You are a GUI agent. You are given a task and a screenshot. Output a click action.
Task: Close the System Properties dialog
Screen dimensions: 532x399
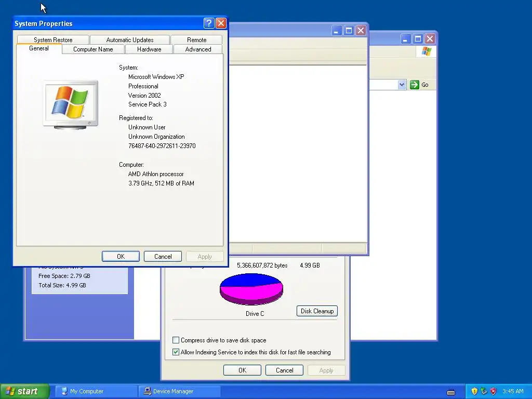pos(221,23)
